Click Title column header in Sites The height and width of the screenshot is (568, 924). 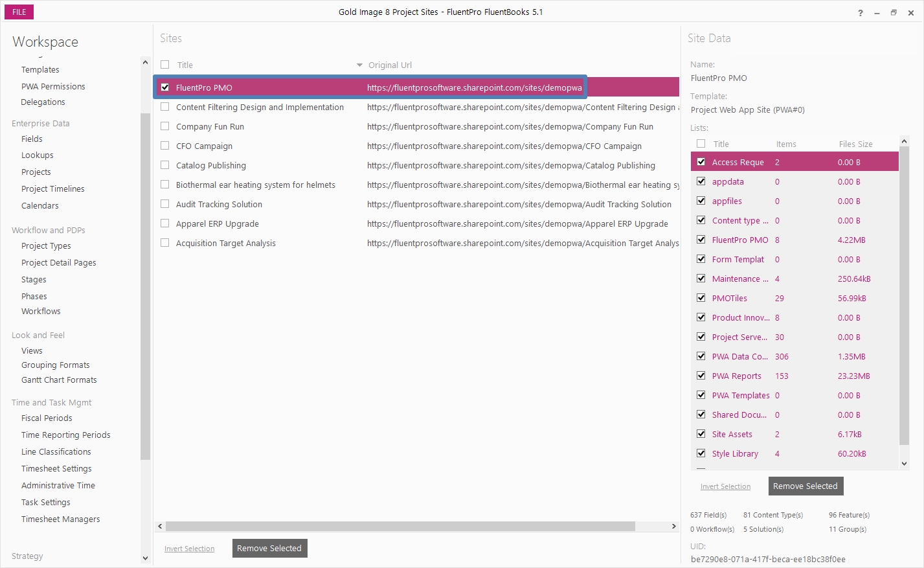[x=185, y=65]
